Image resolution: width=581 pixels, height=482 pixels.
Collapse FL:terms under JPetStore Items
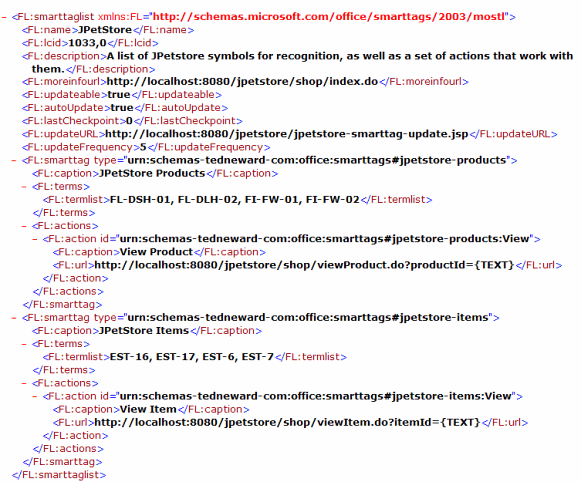[24, 344]
